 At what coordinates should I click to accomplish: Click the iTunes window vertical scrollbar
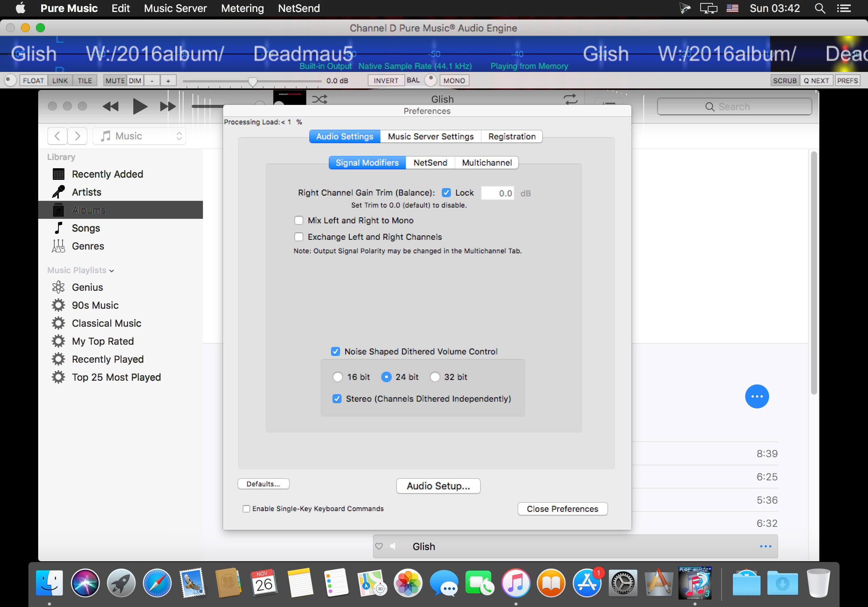pos(814,272)
